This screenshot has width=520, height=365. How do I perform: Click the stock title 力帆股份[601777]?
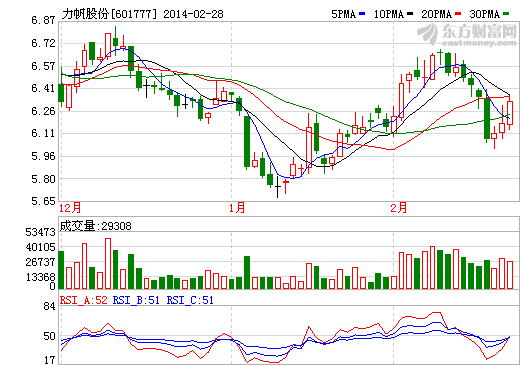point(109,14)
